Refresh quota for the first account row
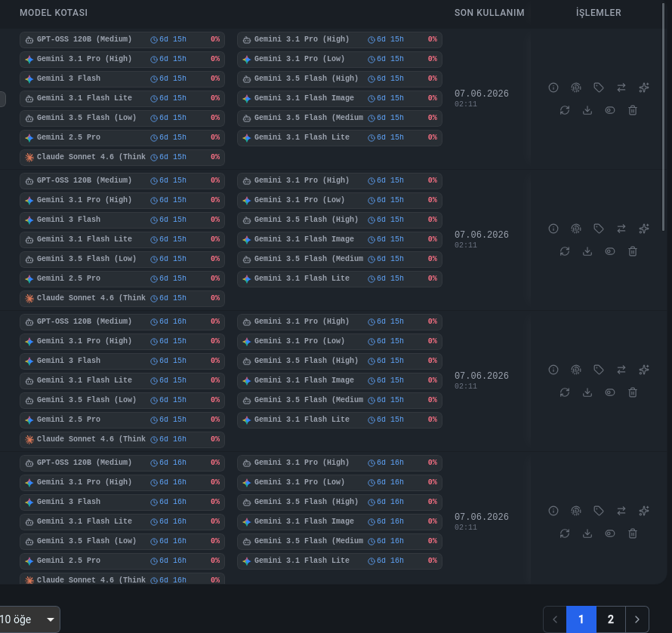 [565, 110]
